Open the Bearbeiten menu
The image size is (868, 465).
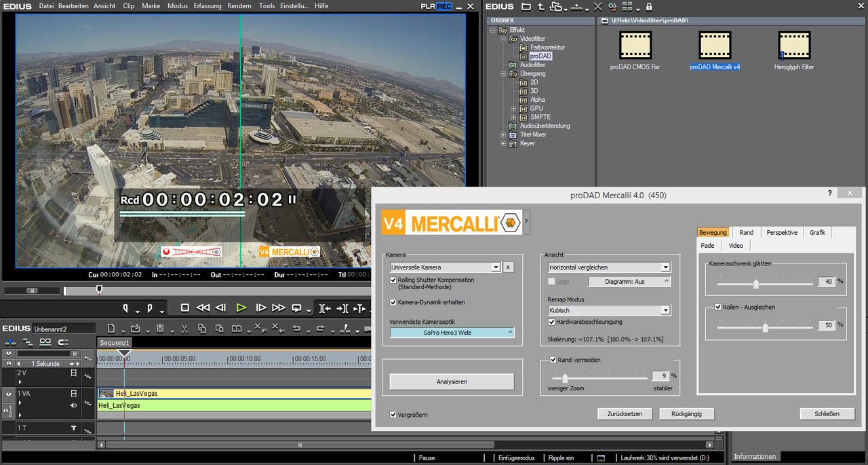[73, 5]
